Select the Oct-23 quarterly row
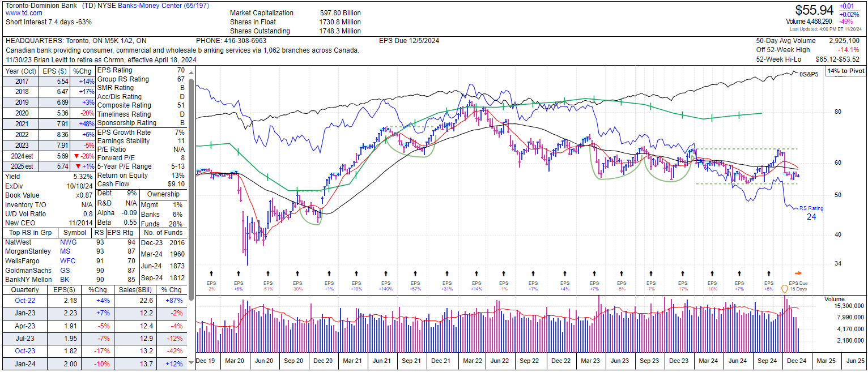This screenshot has width=868, height=372. click(93, 352)
